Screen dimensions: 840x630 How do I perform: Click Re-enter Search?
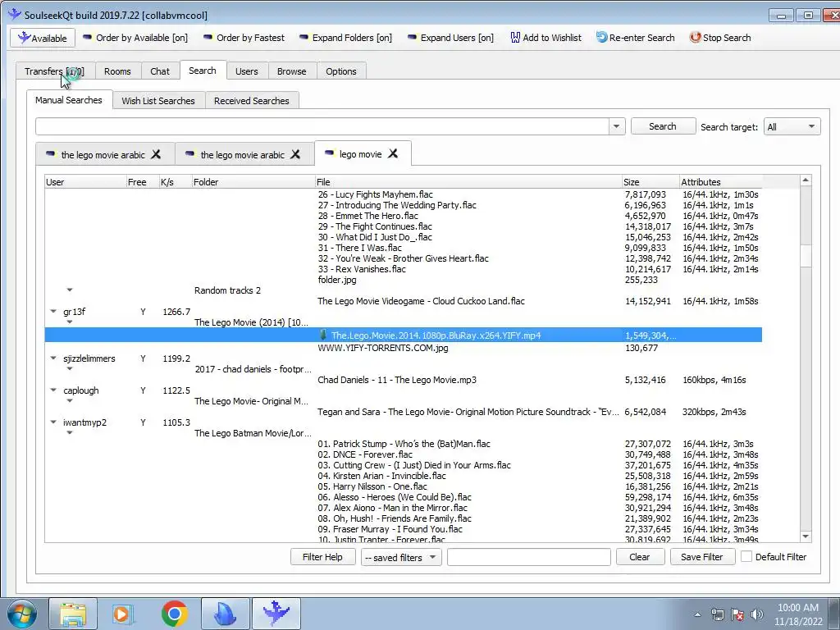click(636, 38)
